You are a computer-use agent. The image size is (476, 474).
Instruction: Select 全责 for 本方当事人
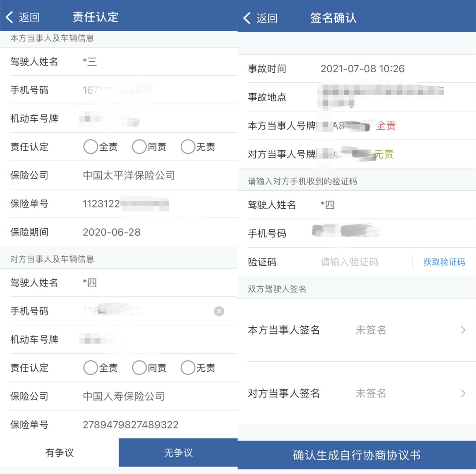[90, 147]
